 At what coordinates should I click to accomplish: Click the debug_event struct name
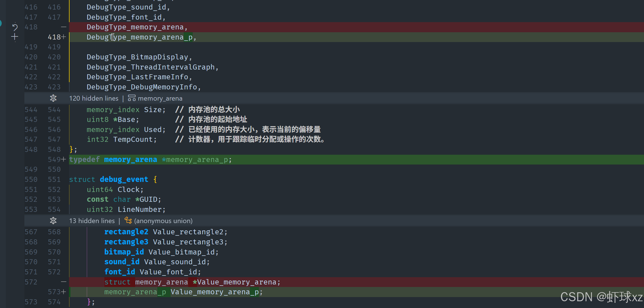[124, 179]
